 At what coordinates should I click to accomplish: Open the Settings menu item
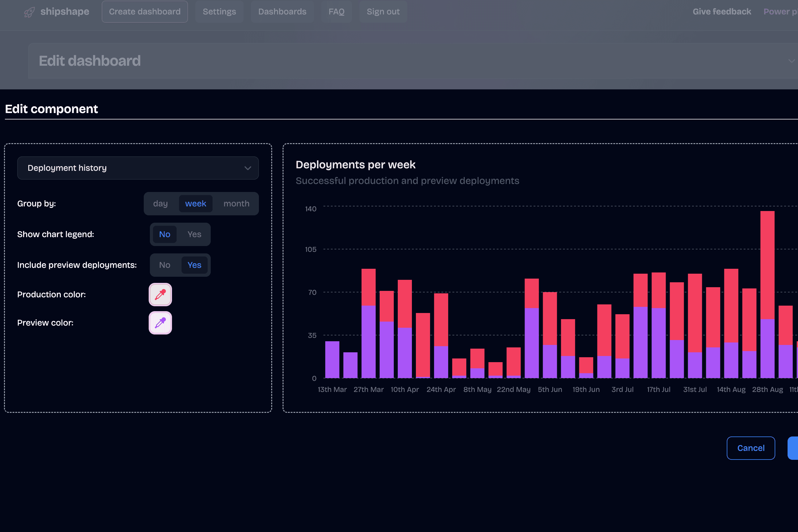pos(219,12)
